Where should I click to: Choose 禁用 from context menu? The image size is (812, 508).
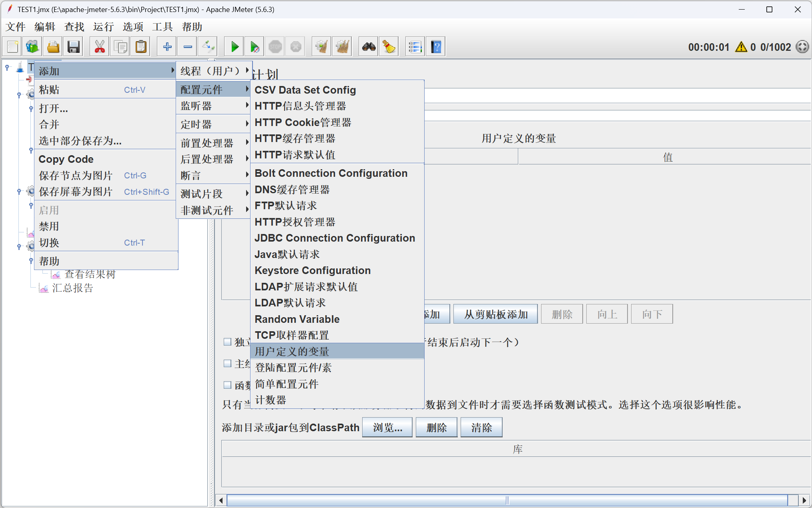click(106, 226)
